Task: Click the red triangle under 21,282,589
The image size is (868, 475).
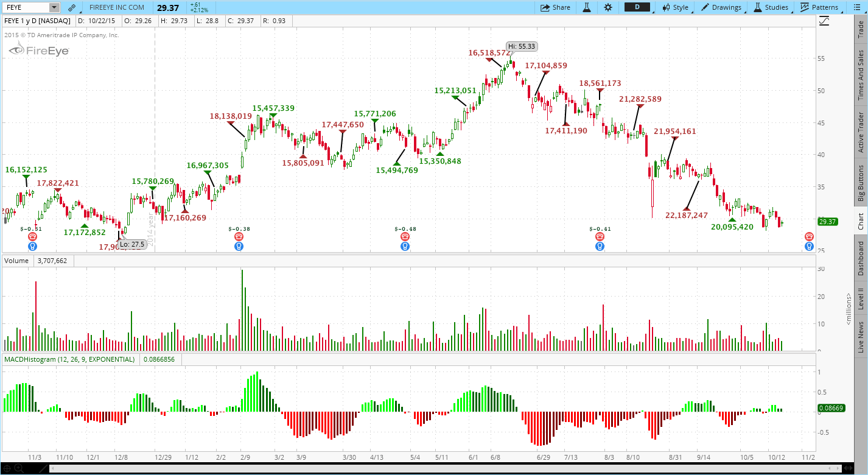Action: point(640,106)
